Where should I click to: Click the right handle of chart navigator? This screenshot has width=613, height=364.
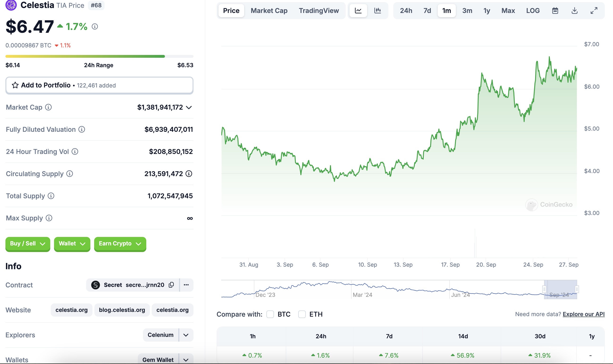click(x=577, y=290)
